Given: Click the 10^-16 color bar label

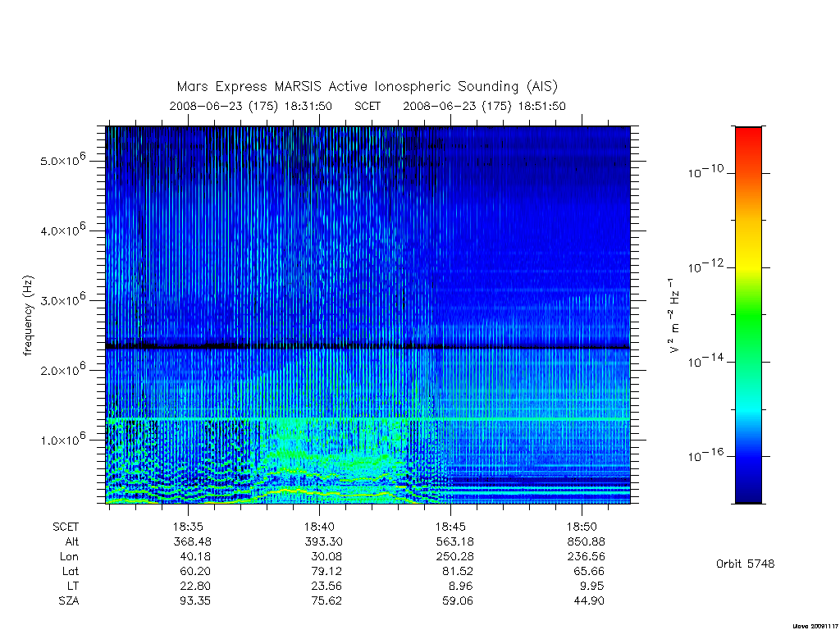Looking at the screenshot, I should tap(705, 455).
